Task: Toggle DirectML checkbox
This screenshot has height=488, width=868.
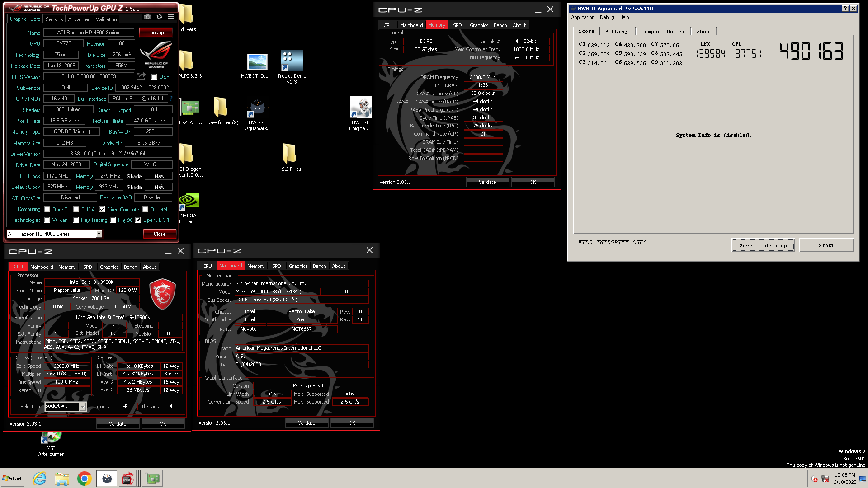Action: (146, 210)
